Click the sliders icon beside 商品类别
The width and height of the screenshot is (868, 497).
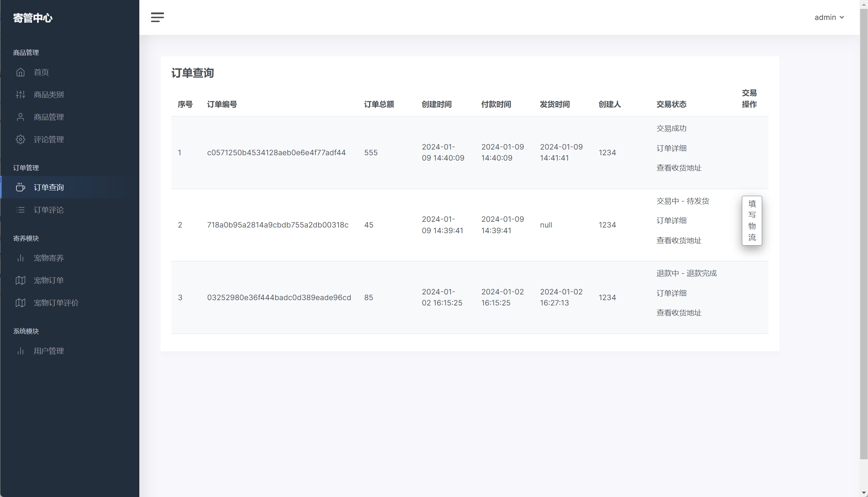(20, 95)
